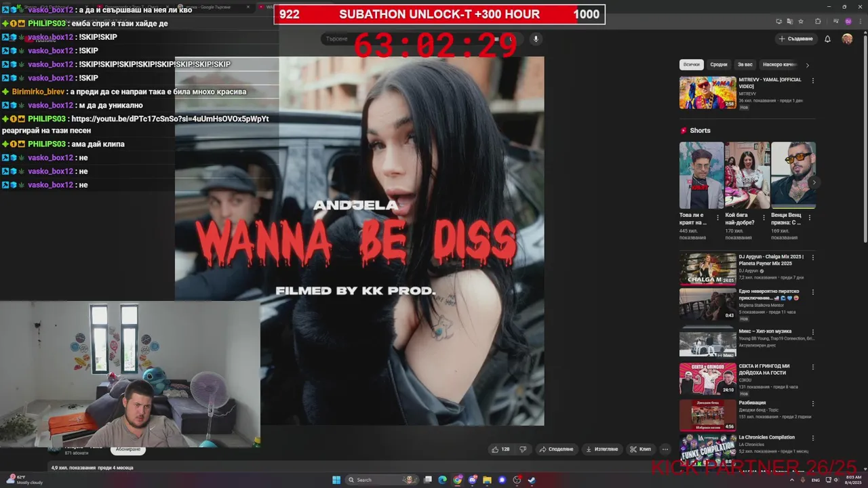The image size is (868, 488).
Task: Open options for DJ Aygyun Chalga Mix
Action: coord(812,258)
